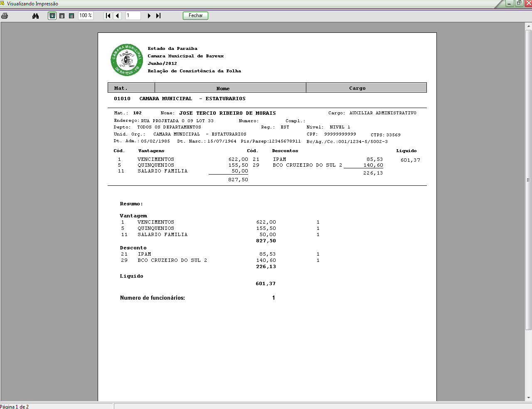The image size is (532, 409).
Task: Open search with the binoculars icon
Action: [x=35, y=16]
